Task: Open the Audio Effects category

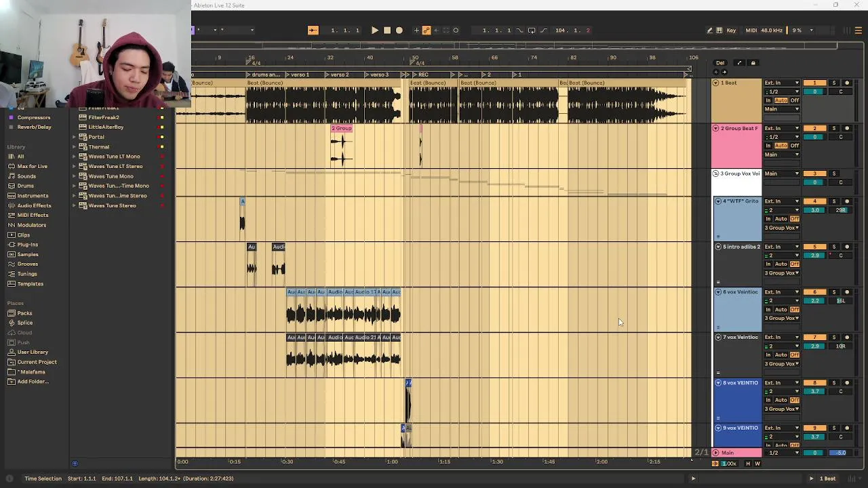Action: (x=34, y=205)
